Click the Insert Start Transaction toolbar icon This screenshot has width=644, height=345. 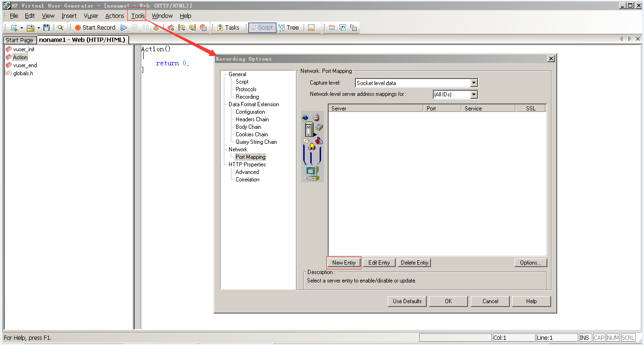(182, 28)
